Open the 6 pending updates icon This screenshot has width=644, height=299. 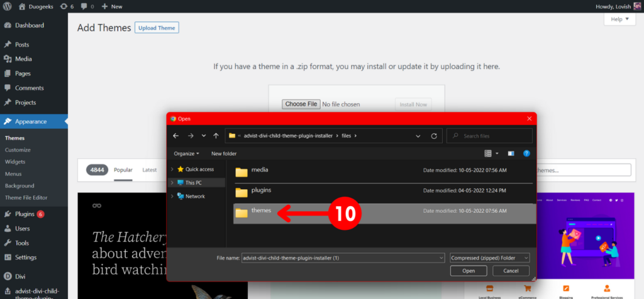[x=67, y=6]
